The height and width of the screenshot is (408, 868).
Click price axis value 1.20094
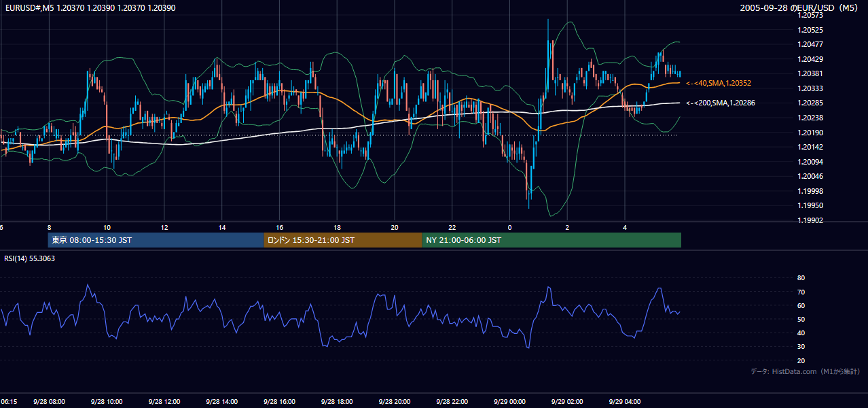click(x=810, y=161)
